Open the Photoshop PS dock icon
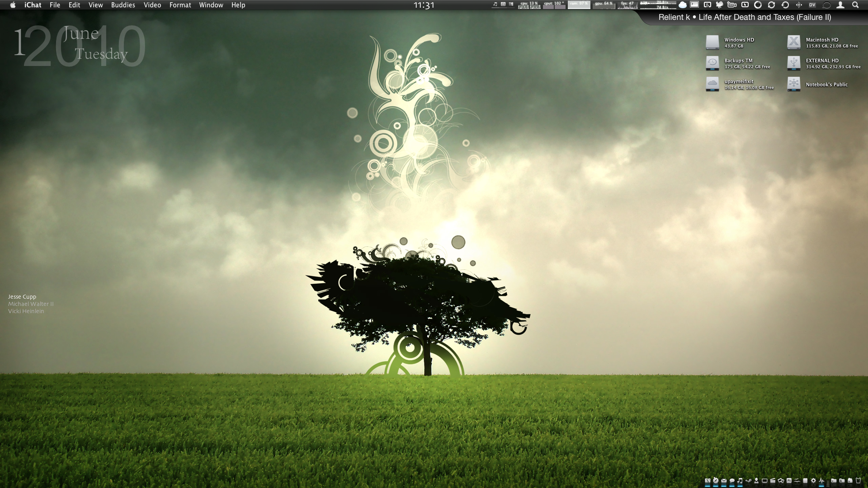The height and width of the screenshot is (488, 868). [789, 481]
